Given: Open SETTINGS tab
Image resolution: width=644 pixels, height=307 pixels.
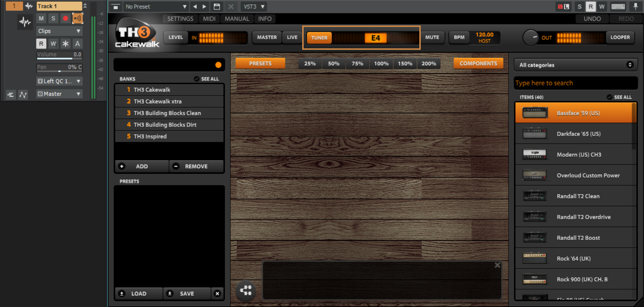Looking at the screenshot, I should point(180,19).
